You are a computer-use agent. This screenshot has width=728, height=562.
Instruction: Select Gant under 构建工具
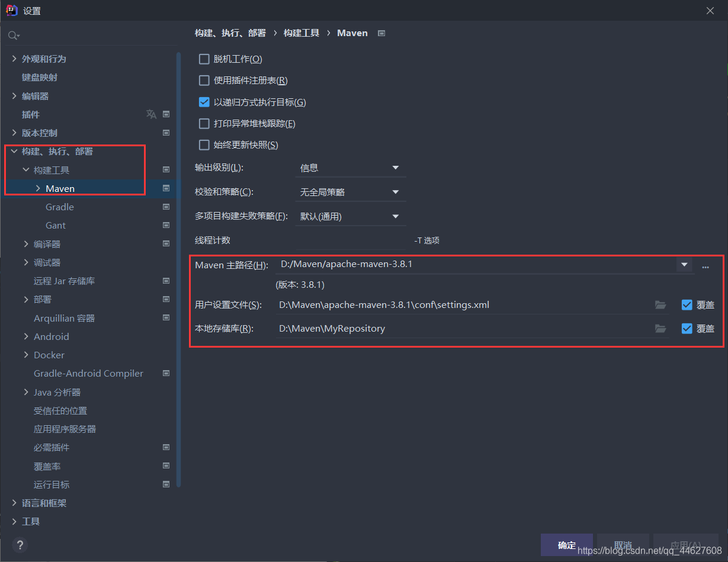point(56,225)
